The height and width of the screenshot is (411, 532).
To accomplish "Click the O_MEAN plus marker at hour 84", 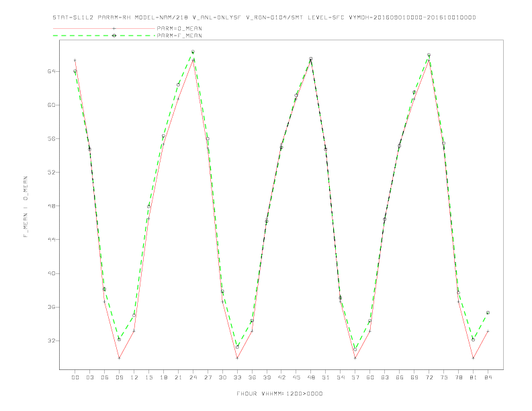I will [x=488, y=331].
